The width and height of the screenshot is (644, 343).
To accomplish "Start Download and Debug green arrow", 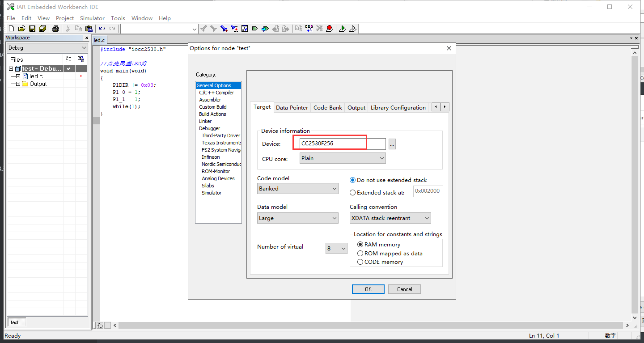I will tap(343, 29).
